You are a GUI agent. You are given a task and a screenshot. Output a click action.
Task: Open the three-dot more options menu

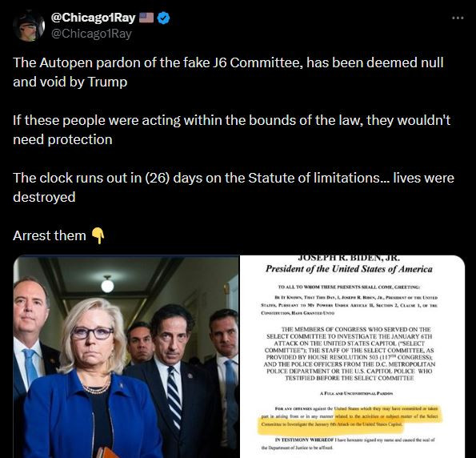tap(458, 18)
